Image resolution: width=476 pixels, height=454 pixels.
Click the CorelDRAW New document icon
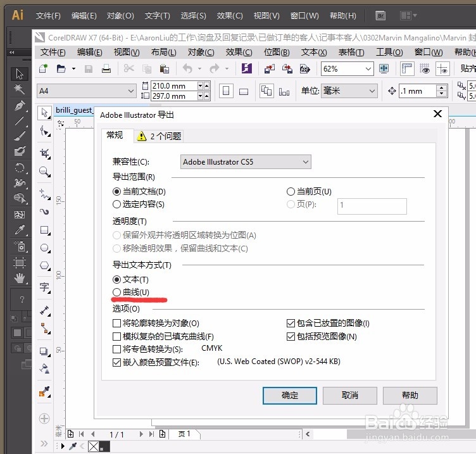[x=44, y=68]
